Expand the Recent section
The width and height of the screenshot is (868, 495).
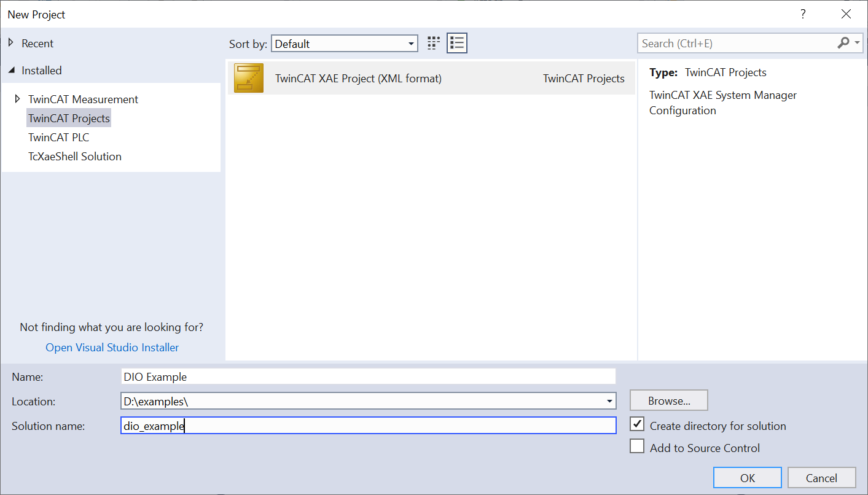pos(10,43)
